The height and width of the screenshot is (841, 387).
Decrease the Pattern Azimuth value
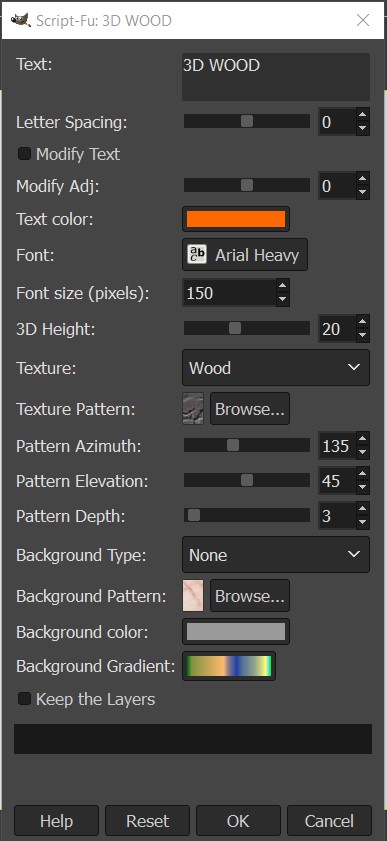click(x=363, y=452)
